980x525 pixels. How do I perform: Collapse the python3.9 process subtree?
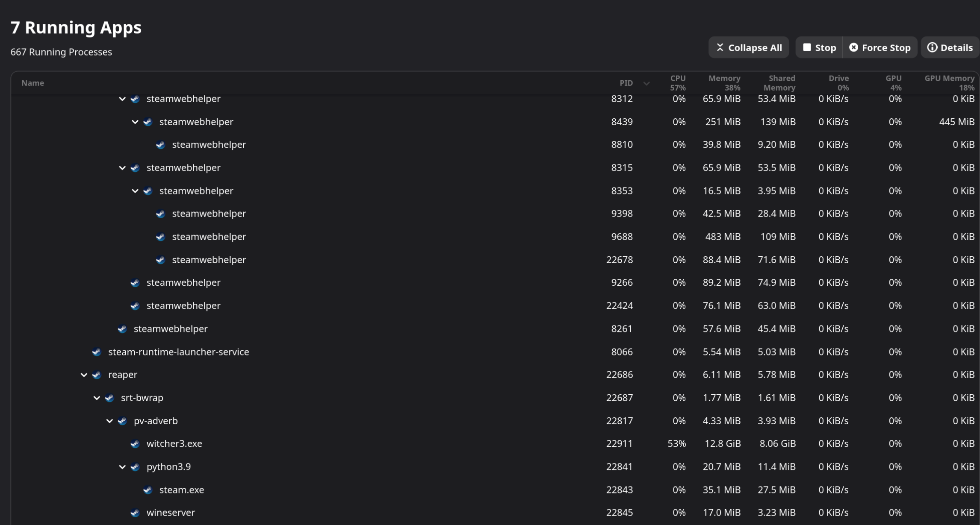pos(122,467)
